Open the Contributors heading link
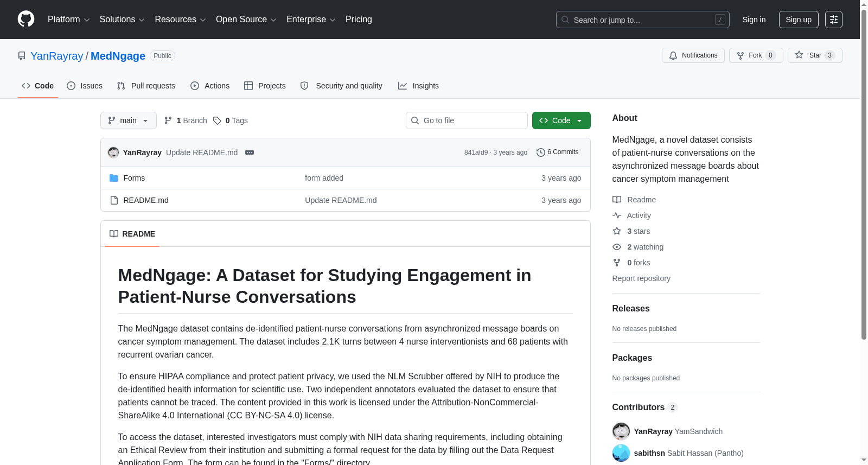 pyautogui.click(x=644, y=407)
